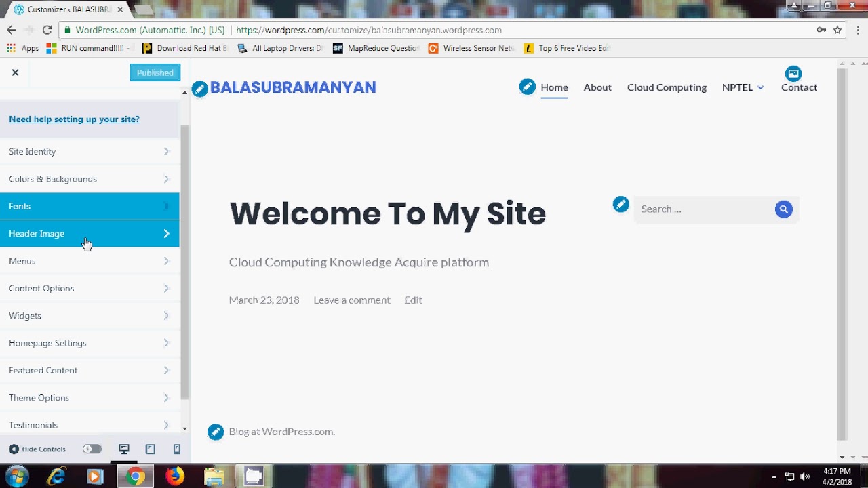The image size is (868, 488).
Task: Open the Apps bookmarks shortcut
Action: click(22, 48)
